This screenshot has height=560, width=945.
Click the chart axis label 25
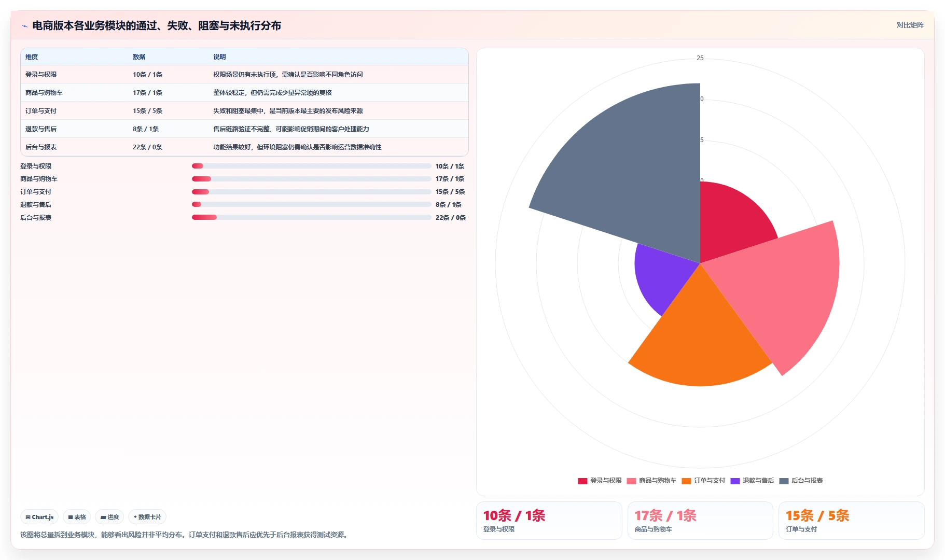click(x=700, y=58)
